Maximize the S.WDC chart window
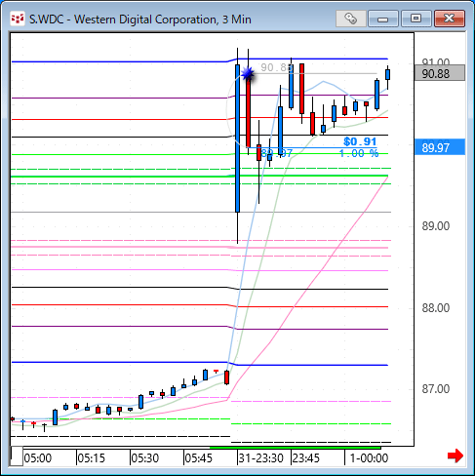Viewport: 475px width, 476px height. pyautogui.click(x=416, y=19)
